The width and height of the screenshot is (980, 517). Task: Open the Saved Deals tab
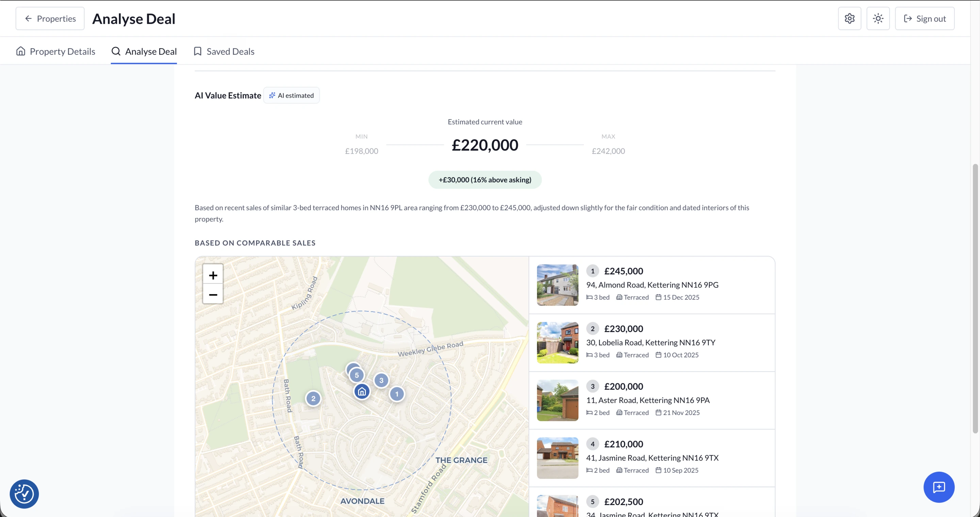224,51
